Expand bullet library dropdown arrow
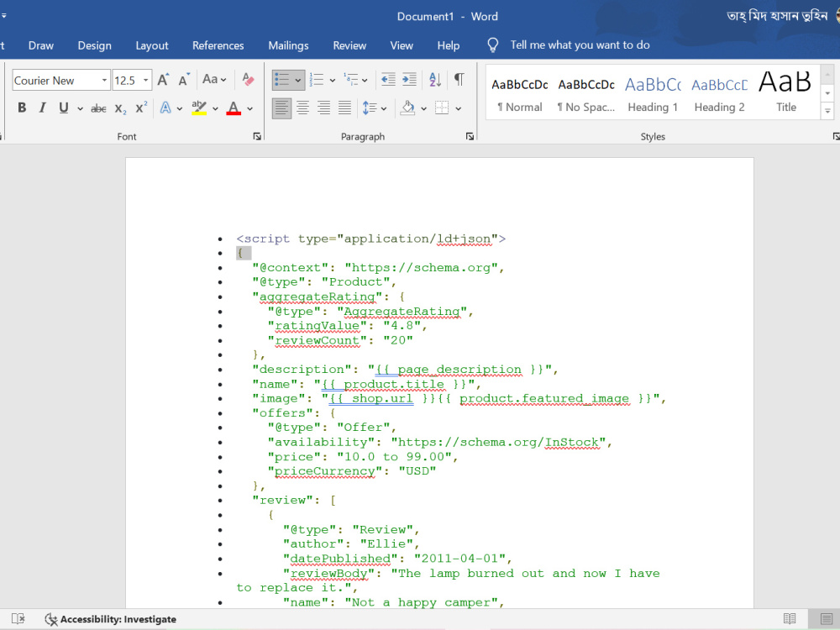This screenshot has width=840, height=630. tap(298, 81)
